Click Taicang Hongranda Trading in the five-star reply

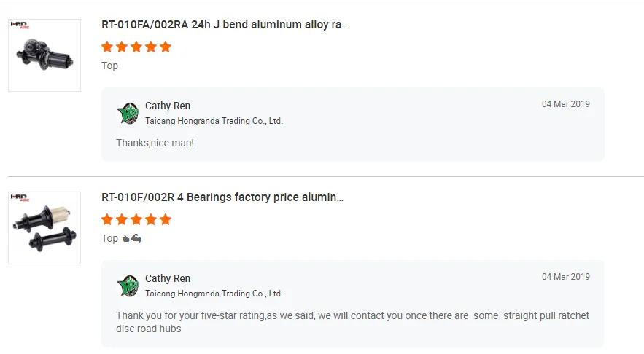click(x=214, y=294)
